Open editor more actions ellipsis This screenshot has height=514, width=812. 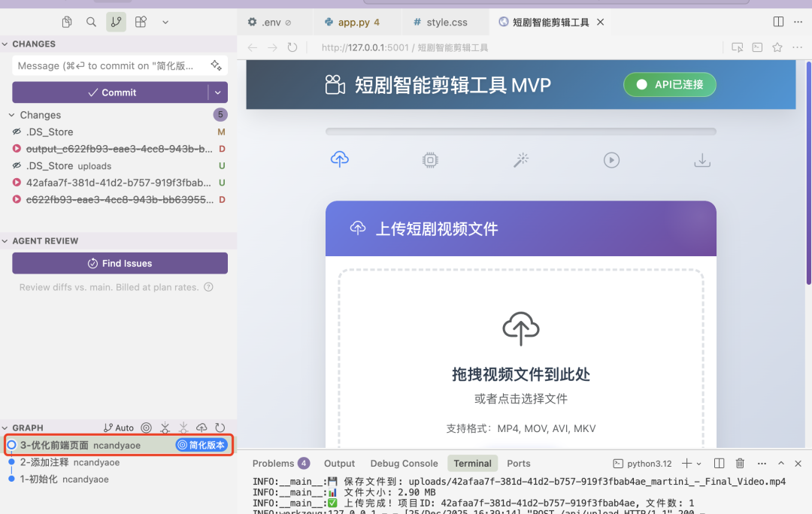point(798,22)
